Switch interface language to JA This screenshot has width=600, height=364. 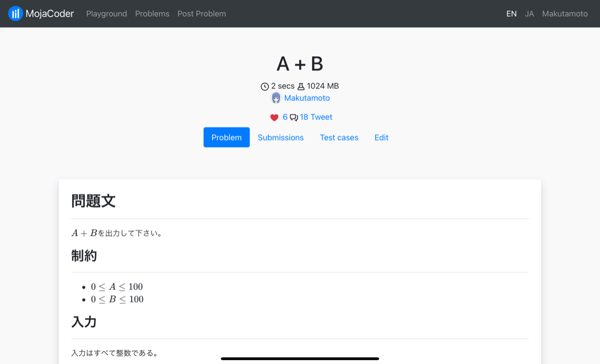pos(529,13)
